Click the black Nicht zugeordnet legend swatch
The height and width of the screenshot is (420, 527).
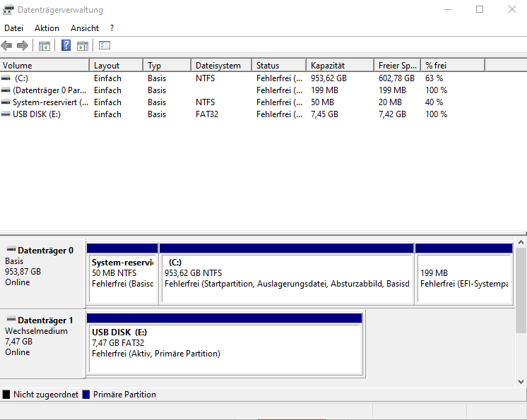point(6,395)
